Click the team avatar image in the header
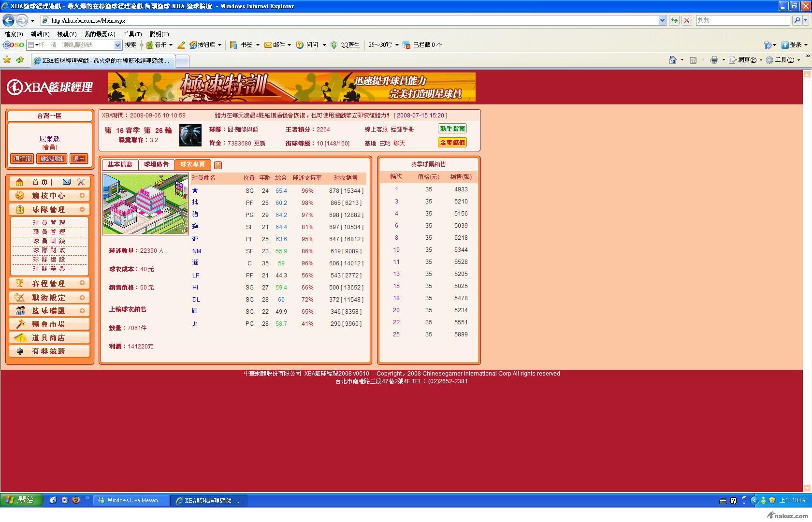Screen dimensions: 812x522 coord(190,136)
